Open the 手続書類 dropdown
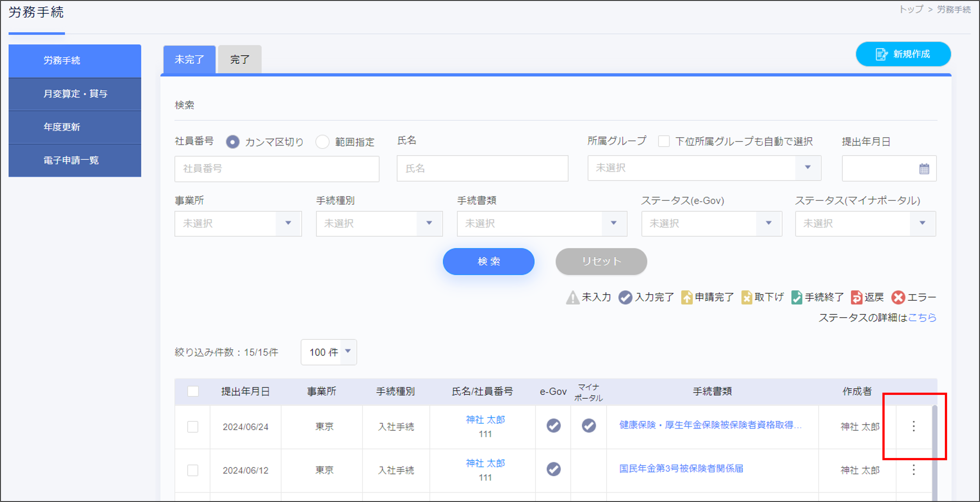The height and width of the screenshot is (502, 980). pos(542,224)
